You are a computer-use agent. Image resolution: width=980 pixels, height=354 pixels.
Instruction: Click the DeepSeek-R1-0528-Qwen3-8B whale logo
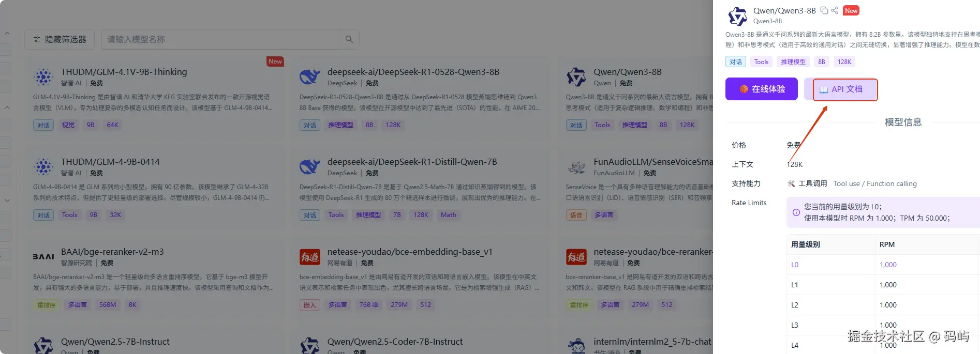(x=309, y=77)
